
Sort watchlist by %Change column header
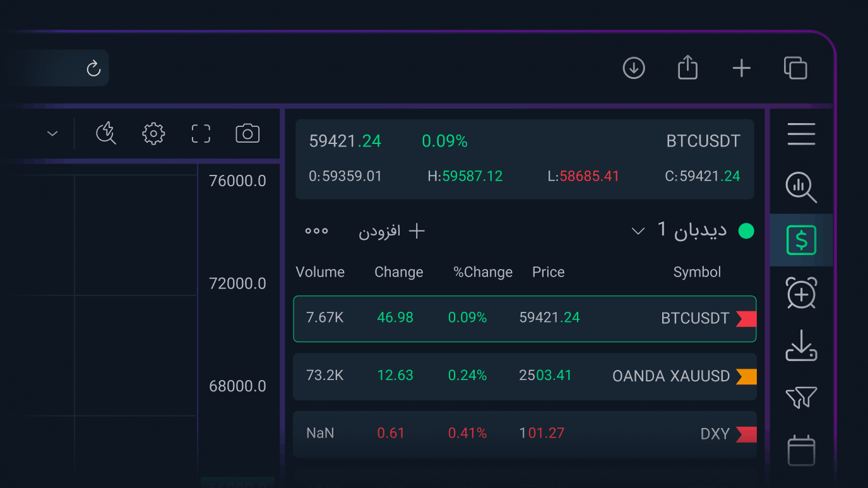tap(483, 272)
